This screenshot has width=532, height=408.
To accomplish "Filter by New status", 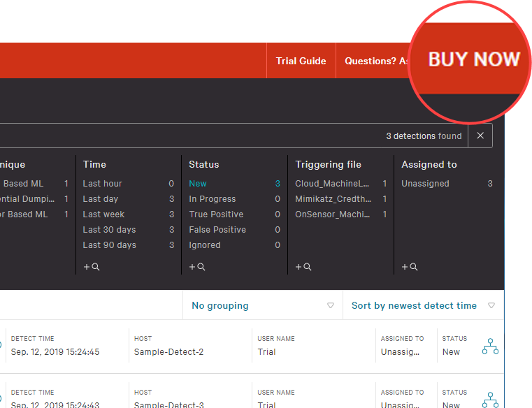I will 198,184.
